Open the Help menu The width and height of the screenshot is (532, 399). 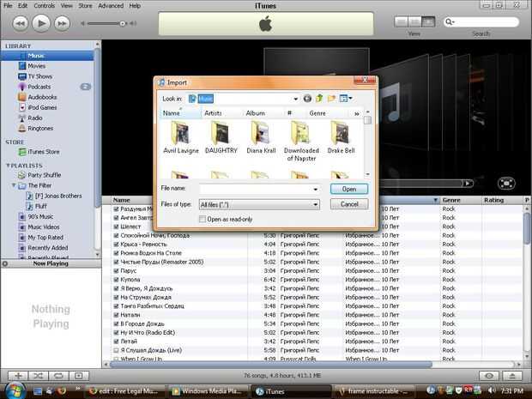tap(135, 5)
